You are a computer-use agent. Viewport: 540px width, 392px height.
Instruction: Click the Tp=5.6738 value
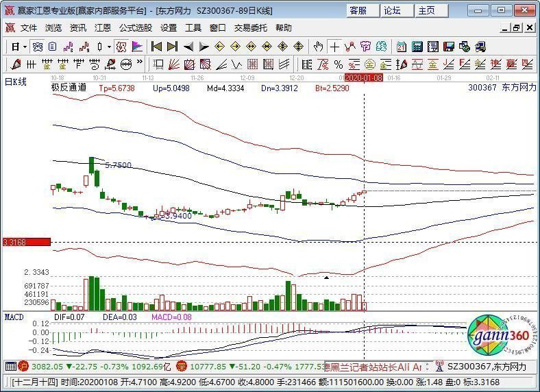click(x=116, y=88)
